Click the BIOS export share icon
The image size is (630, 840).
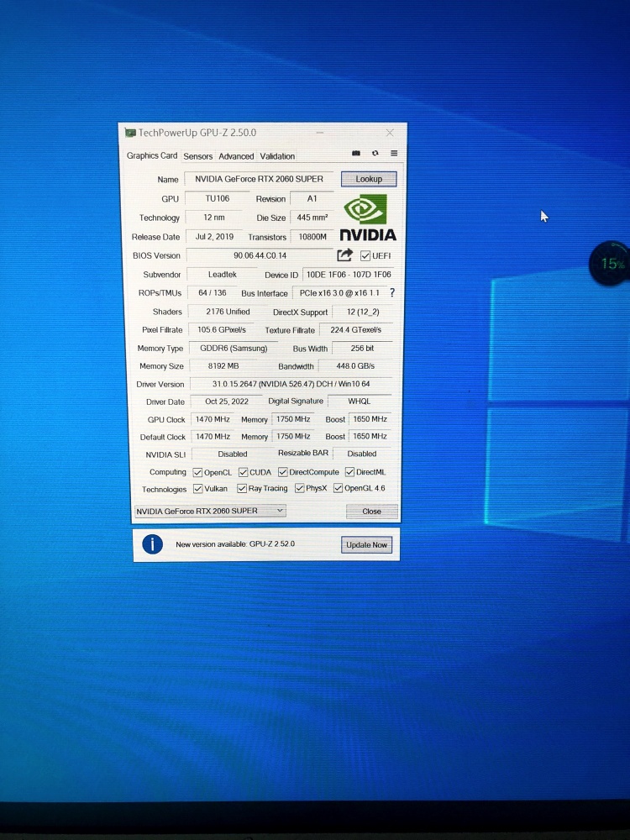[344, 255]
